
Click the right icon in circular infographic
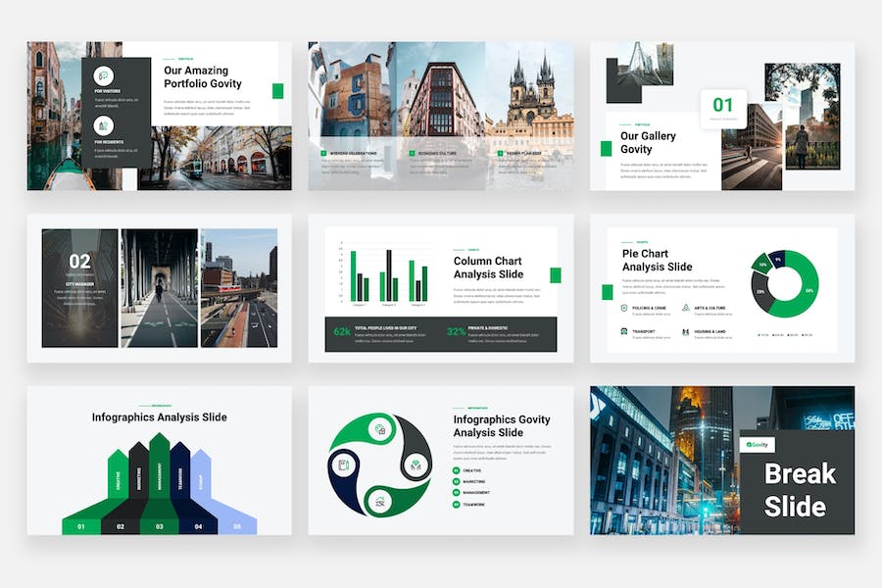416,465
